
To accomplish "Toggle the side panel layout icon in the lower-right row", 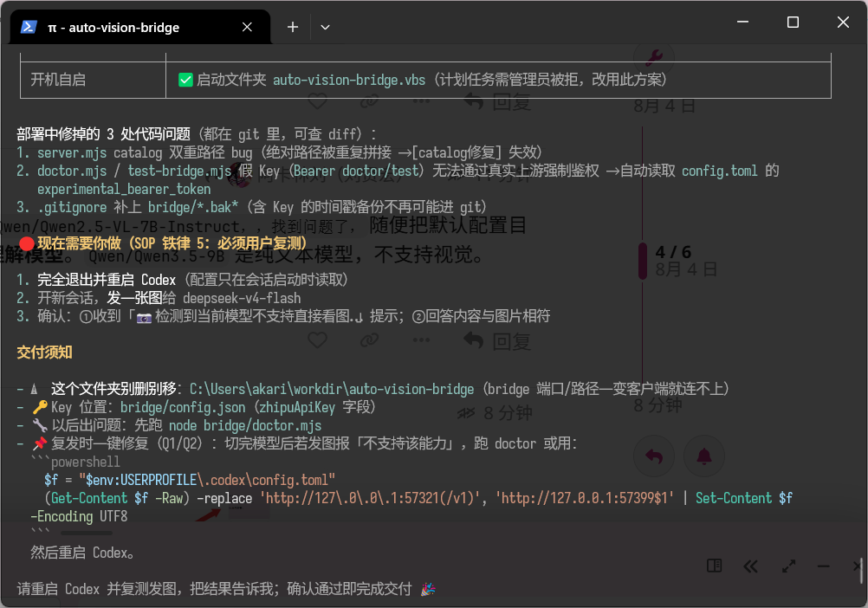I will pyautogui.click(x=714, y=566).
